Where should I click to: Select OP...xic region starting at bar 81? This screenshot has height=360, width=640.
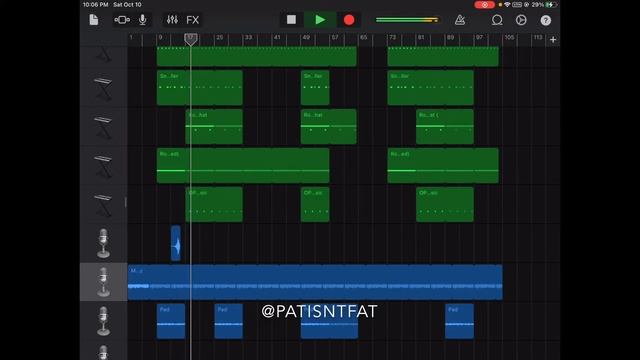(x=445, y=204)
